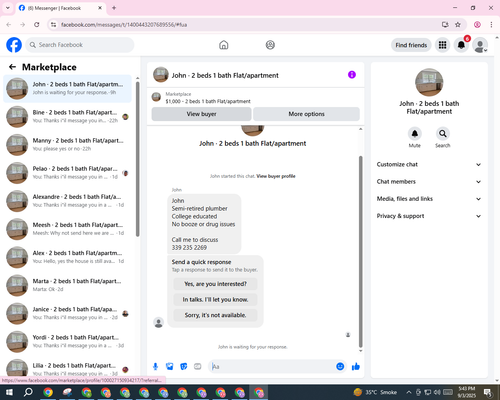
Task: Send a voice clip with microphone icon
Action: (x=155, y=367)
